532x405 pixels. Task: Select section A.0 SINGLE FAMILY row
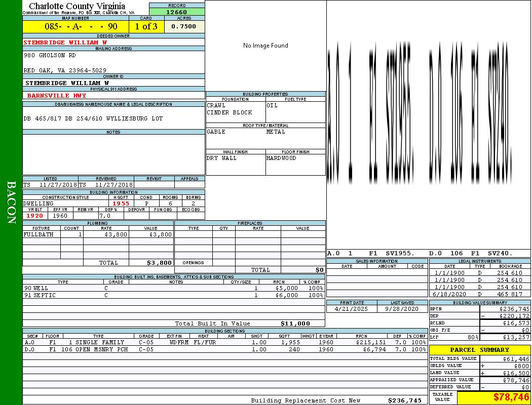(x=225, y=342)
